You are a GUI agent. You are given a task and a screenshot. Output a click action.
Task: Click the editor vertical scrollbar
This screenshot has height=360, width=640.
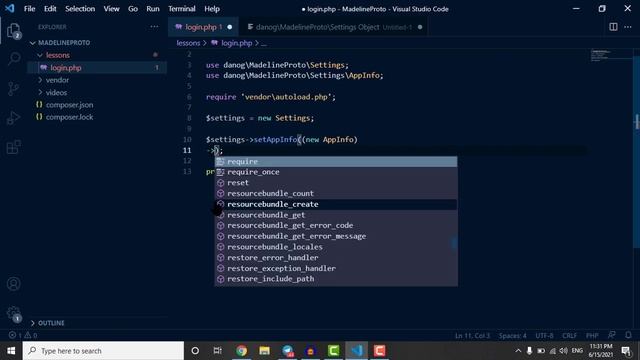coord(636,151)
